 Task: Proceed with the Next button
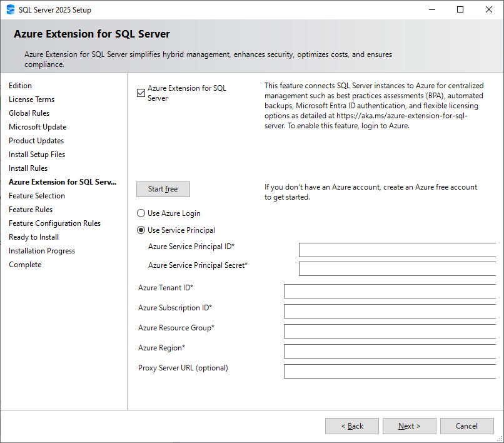409,426
